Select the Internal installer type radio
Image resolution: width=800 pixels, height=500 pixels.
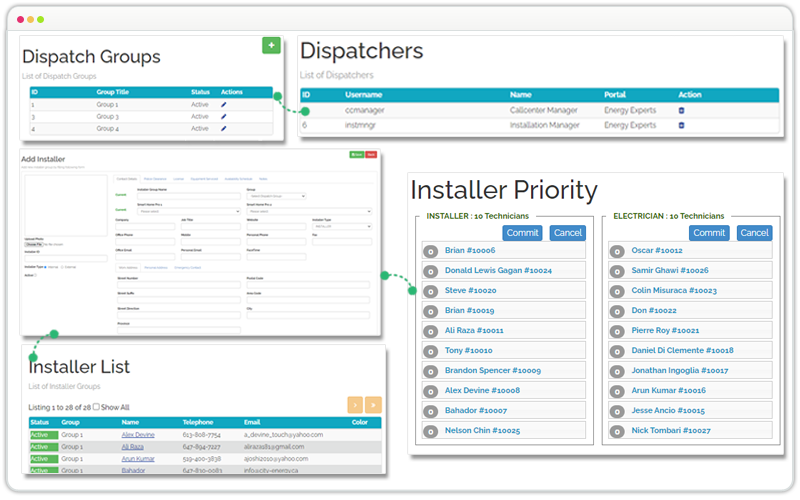[48, 267]
